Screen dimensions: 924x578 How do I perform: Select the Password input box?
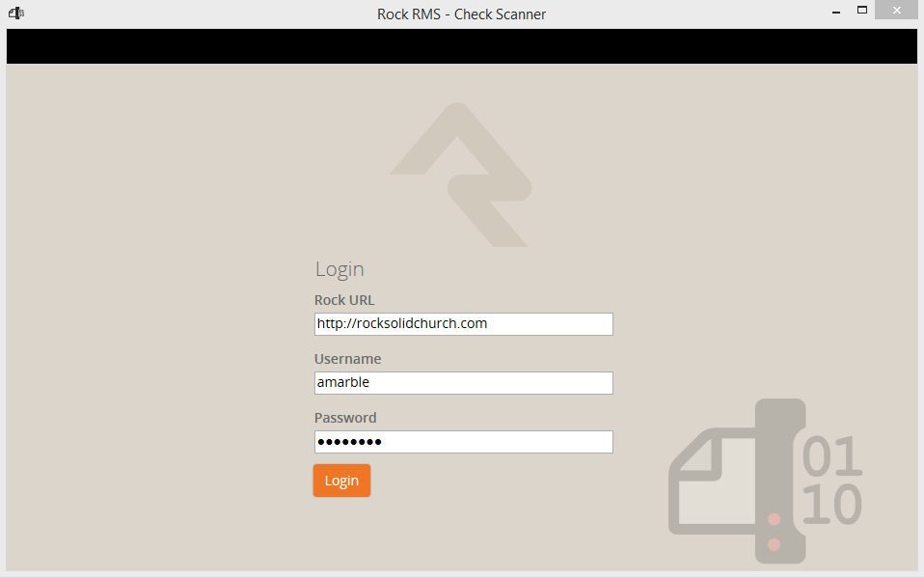tap(463, 442)
